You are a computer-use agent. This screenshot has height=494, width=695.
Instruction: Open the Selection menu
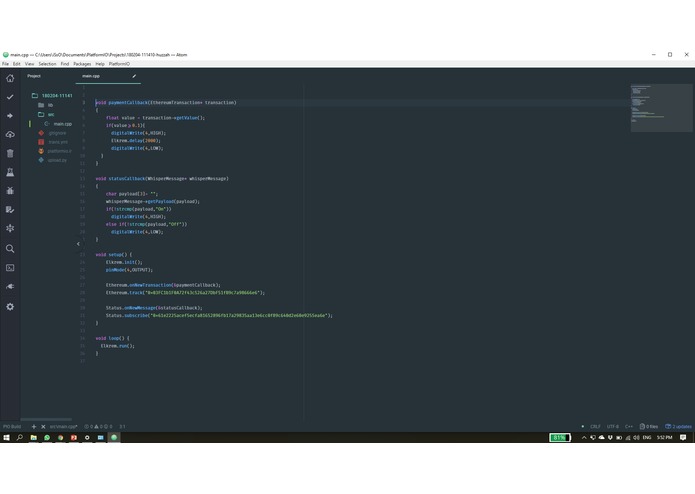(47, 64)
